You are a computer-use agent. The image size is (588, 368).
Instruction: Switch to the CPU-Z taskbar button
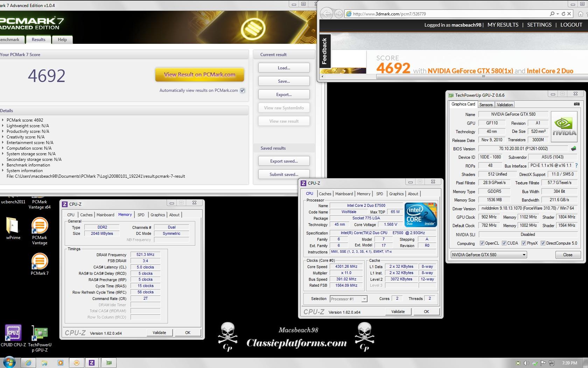click(x=92, y=363)
